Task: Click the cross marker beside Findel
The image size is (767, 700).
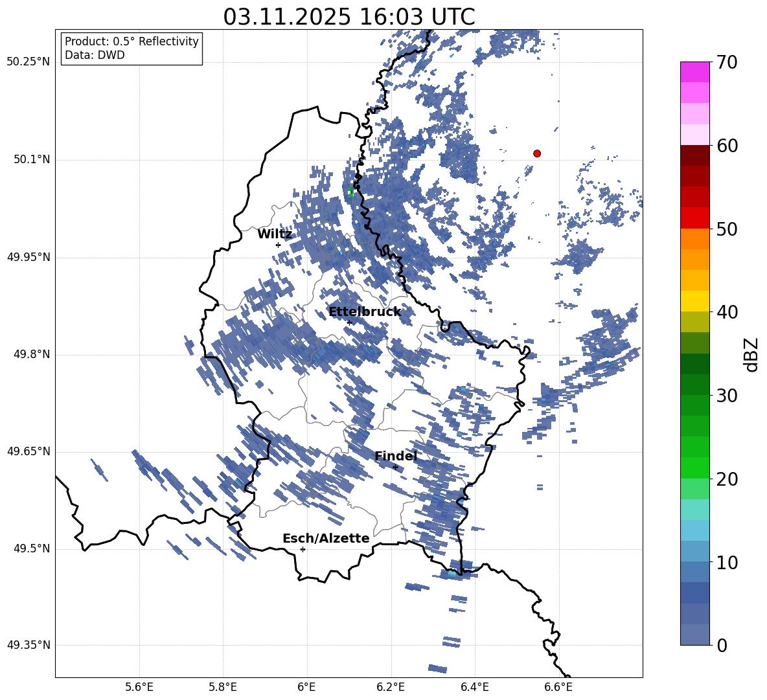Action: pos(396,468)
